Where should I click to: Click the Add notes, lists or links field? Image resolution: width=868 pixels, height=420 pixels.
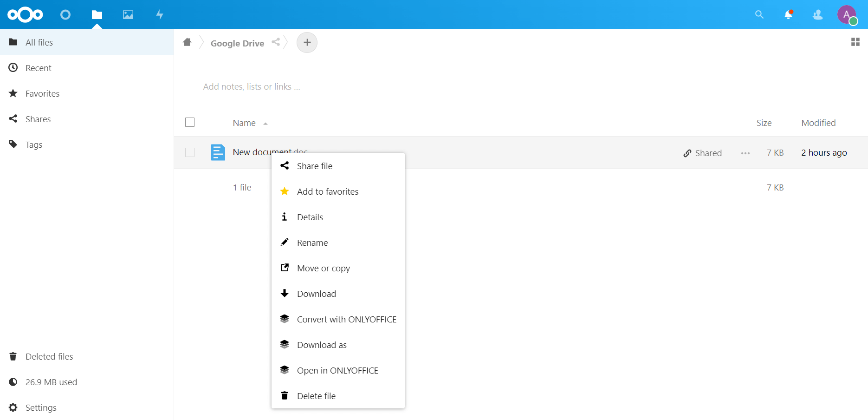(x=252, y=87)
